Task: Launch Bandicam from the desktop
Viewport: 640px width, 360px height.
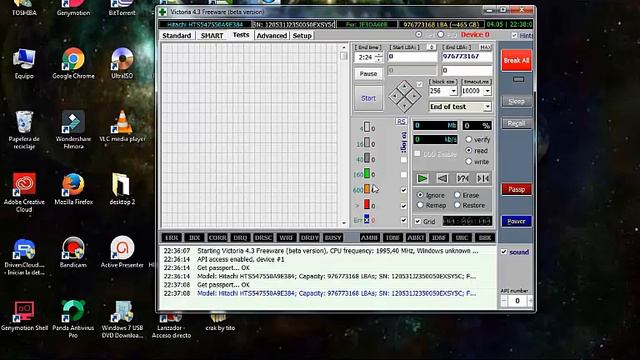Action: [73, 253]
